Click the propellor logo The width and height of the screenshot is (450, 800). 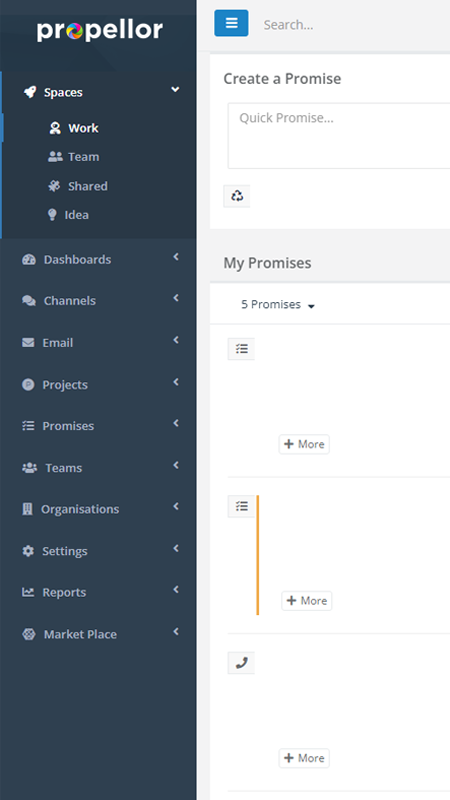tap(99, 32)
